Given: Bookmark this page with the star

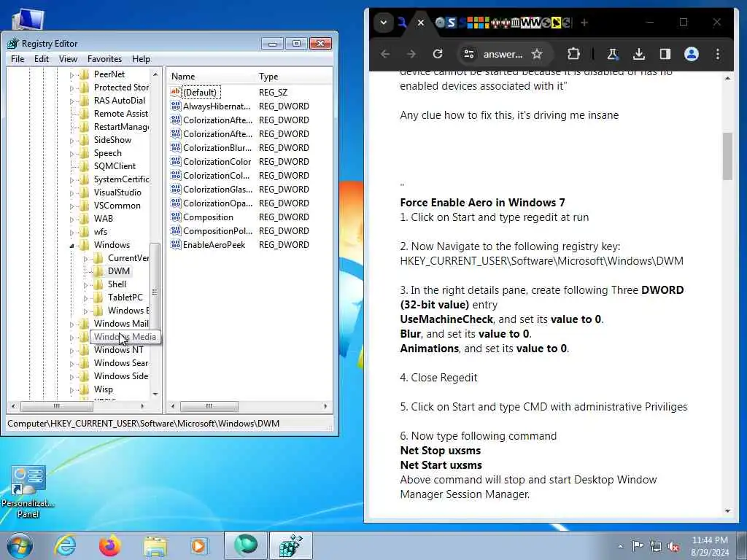Looking at the screenshot, I should point(537,54).
